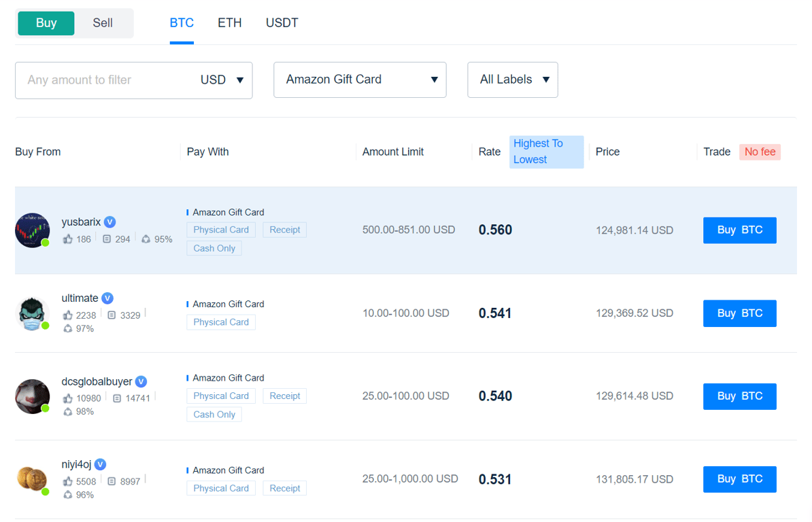The image size is (812, 522).
Task: Switch to the USDT tab
Action: [x=282, y=23]
